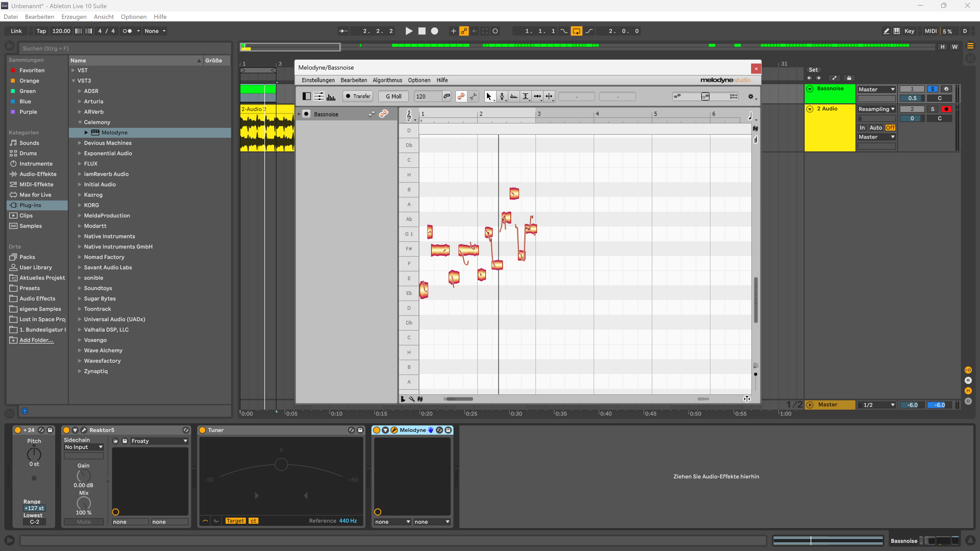Switch Melodyne to note editing mode

pyautogui.click(x=461, y=96)
